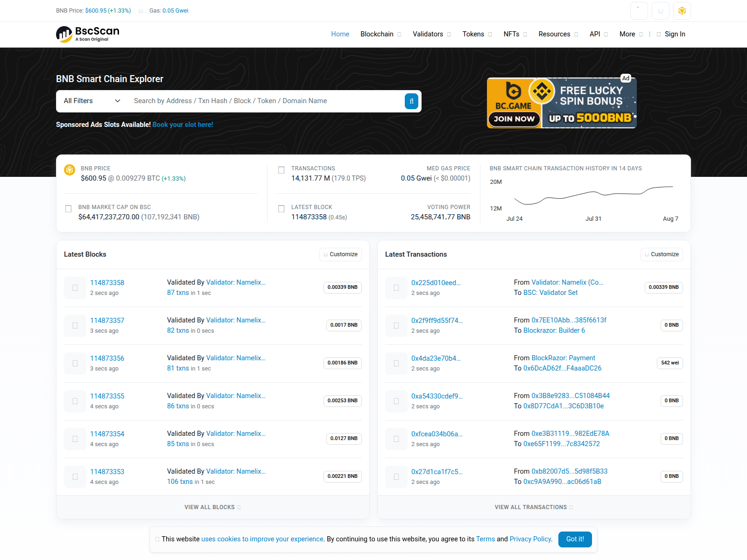Dismiss cookie notice with Got it!
Viewport: 747px width, 560px height.
click(575, 539)
